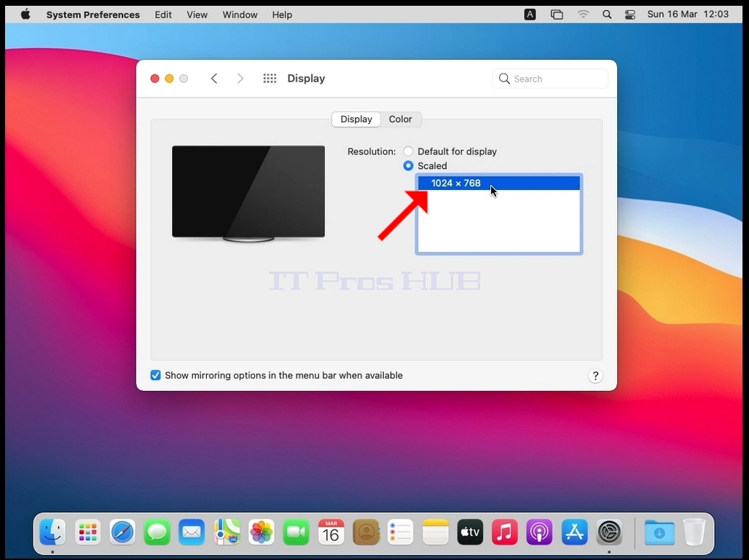749x560 pixels.
Task: Click the date and time in menu bar
Action: coord(688,15)
